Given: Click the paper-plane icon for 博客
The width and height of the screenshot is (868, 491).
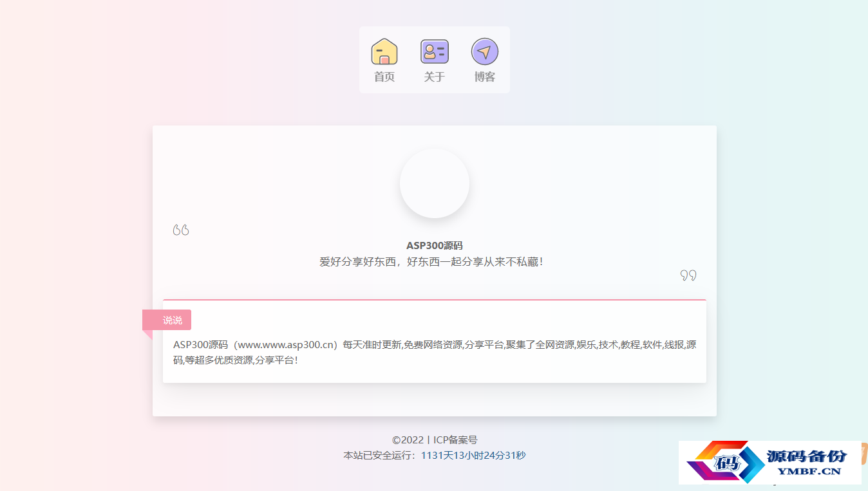Looking at the screenshot, I should click(485, 51).
